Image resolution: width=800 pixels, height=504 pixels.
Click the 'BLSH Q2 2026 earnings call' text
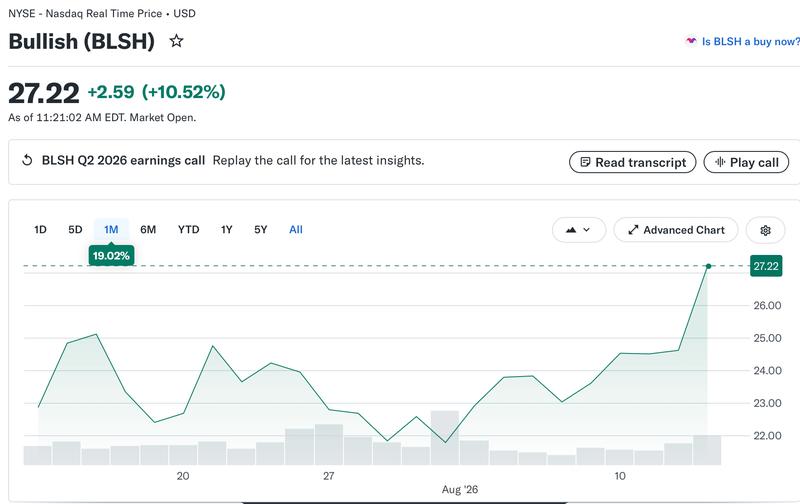tap(123, 161)
